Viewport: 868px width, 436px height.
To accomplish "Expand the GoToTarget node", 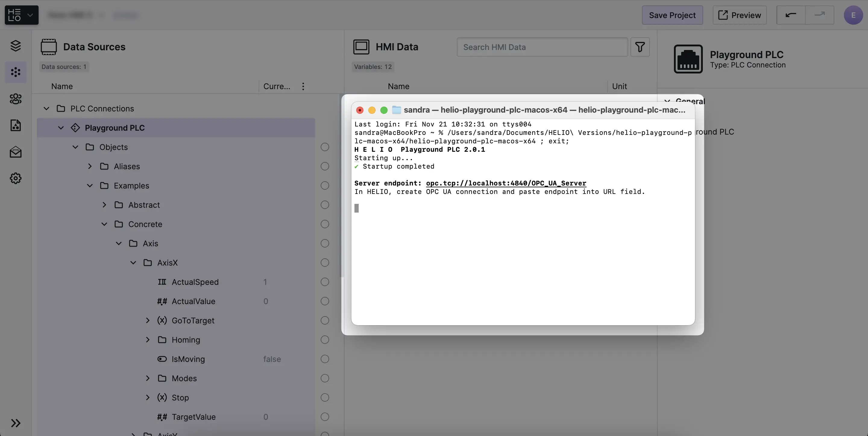I will [x=148, y=320].
